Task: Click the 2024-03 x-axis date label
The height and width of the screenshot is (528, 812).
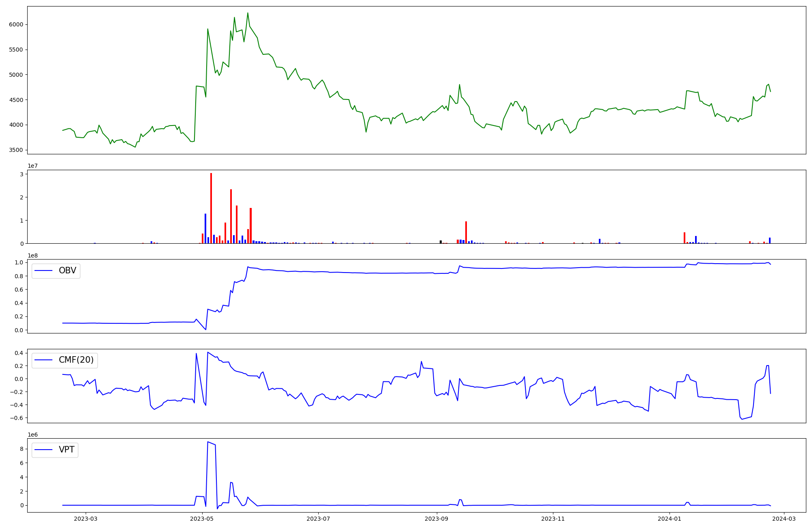Action: point(784,519)
